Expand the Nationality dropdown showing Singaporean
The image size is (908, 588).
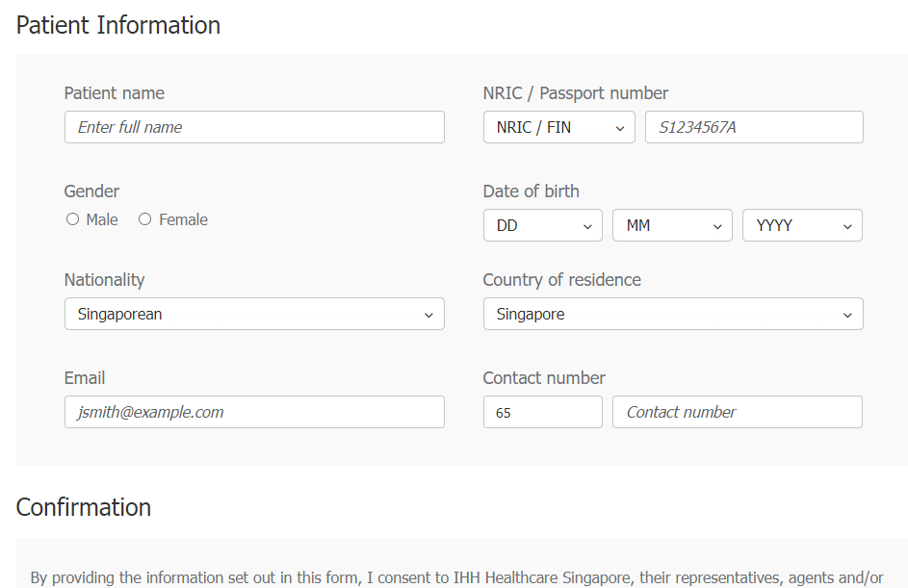coord(254,314)
